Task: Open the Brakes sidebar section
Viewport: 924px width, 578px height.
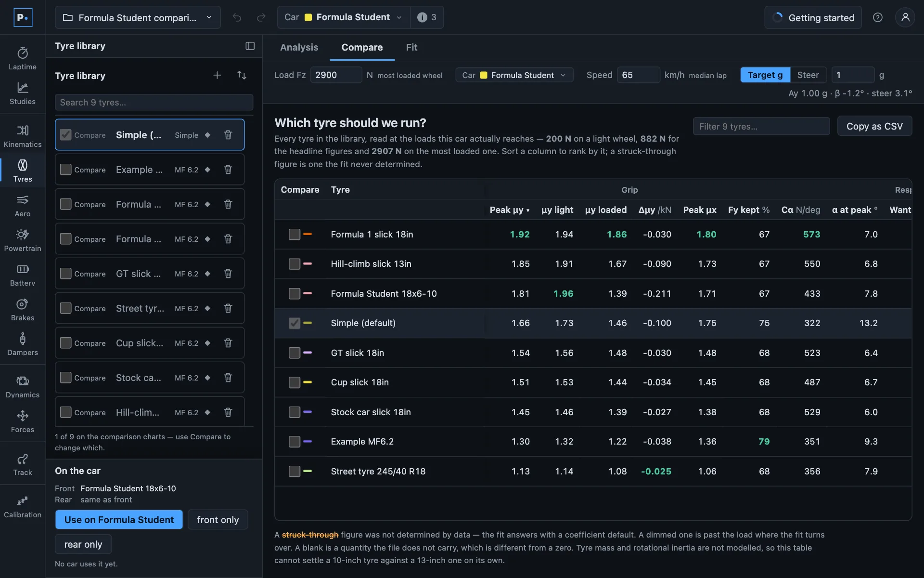Action: pyautogui.click(x=23, y=310)
